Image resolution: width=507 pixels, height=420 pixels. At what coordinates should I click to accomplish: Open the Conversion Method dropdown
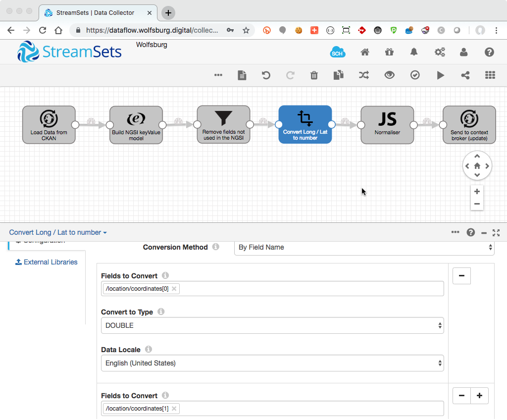[364, 247]
